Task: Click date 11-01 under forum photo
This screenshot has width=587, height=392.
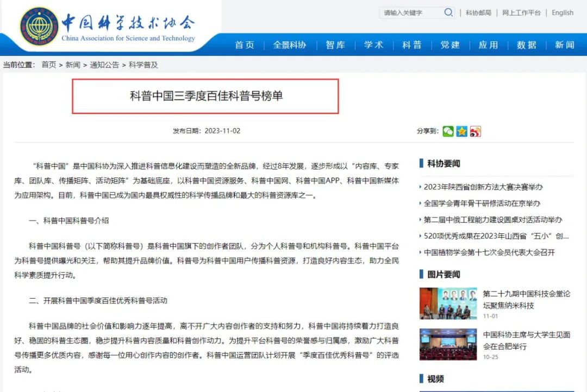Action: click(490, 316)
